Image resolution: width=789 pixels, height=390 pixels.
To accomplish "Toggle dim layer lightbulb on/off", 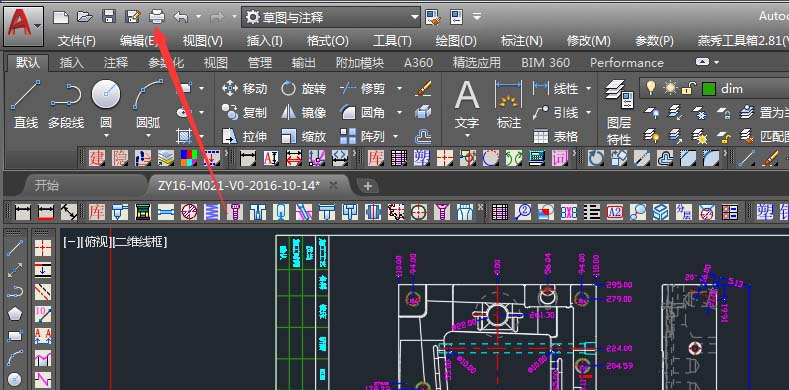I will coord(651,89).
